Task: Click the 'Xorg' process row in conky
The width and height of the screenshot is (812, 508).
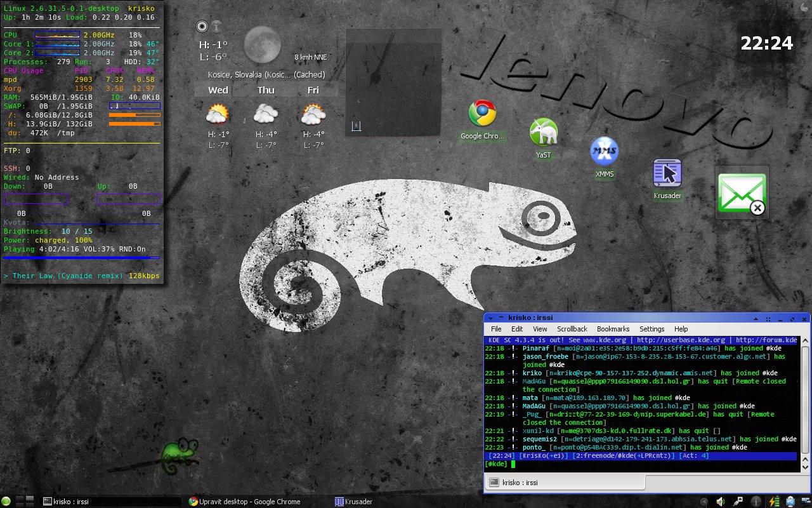Action: [x=79, y=88]
